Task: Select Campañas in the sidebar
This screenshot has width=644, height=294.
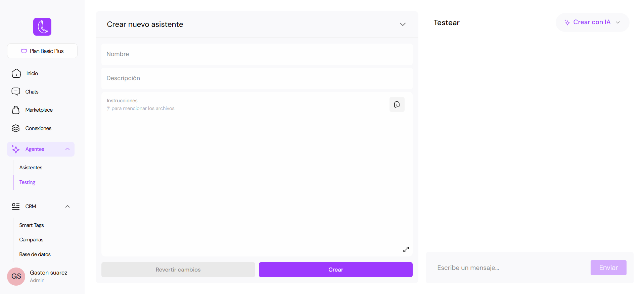Action: [31, 240]
